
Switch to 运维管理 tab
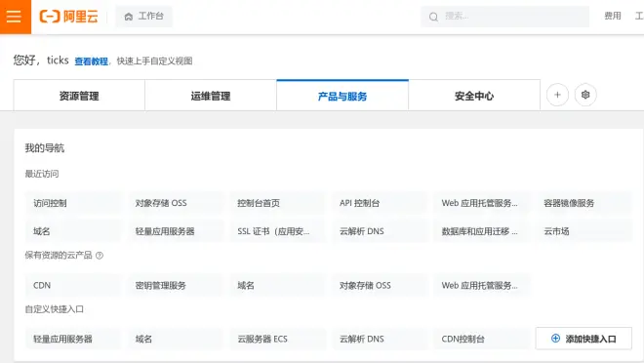coord(211,96)
